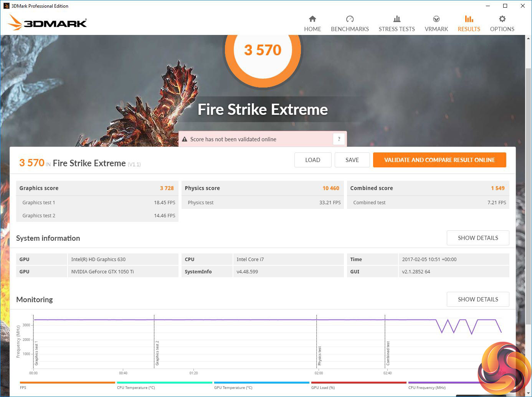Expand System information with Show Details

click(477, 238)
